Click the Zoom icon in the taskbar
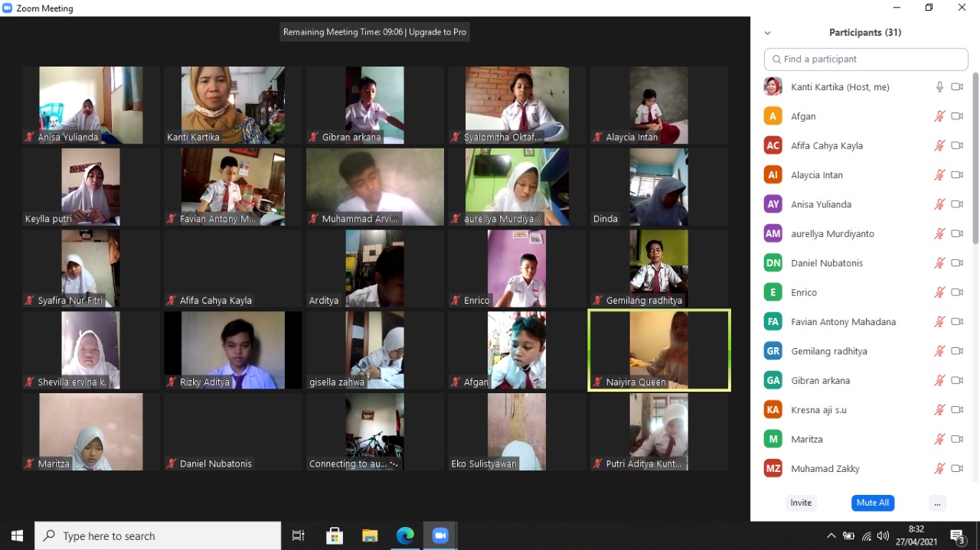The height and width of the screenshot is (550, 980). click(x=440, y=536)
